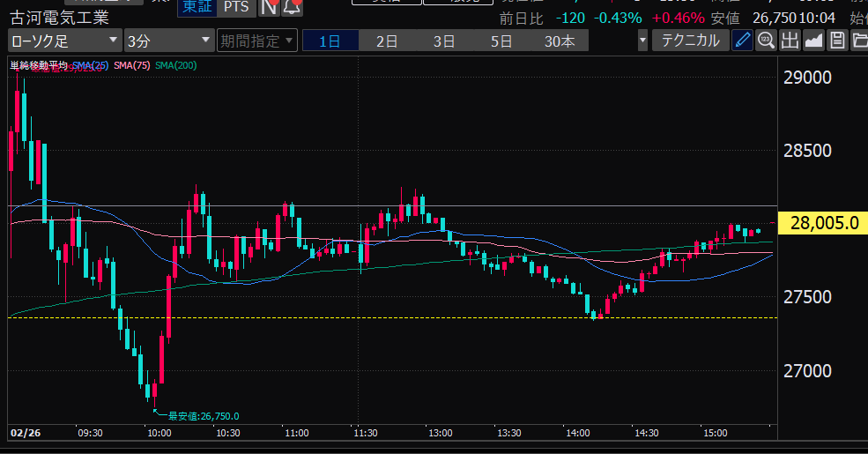Image resolution: width=868 pixels, height=454 pixels.
Task: Click the 出 volume display icon
Action: 790,40
